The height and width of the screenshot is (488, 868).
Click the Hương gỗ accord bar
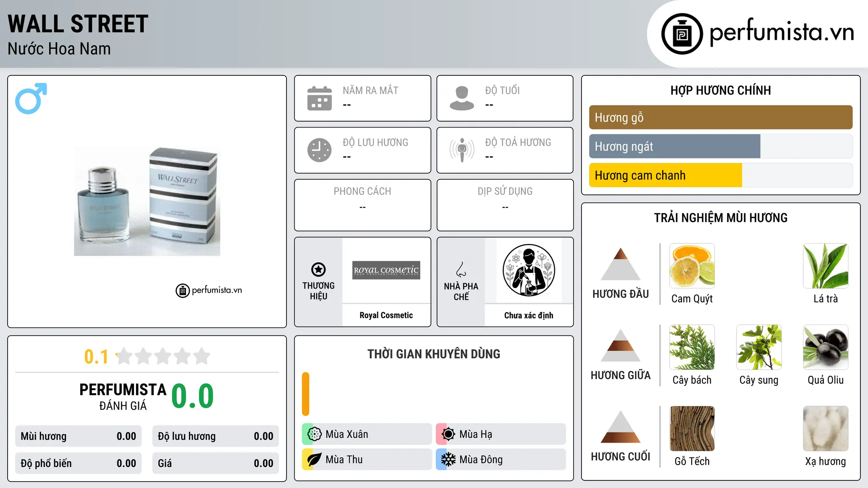click(721, 117)
